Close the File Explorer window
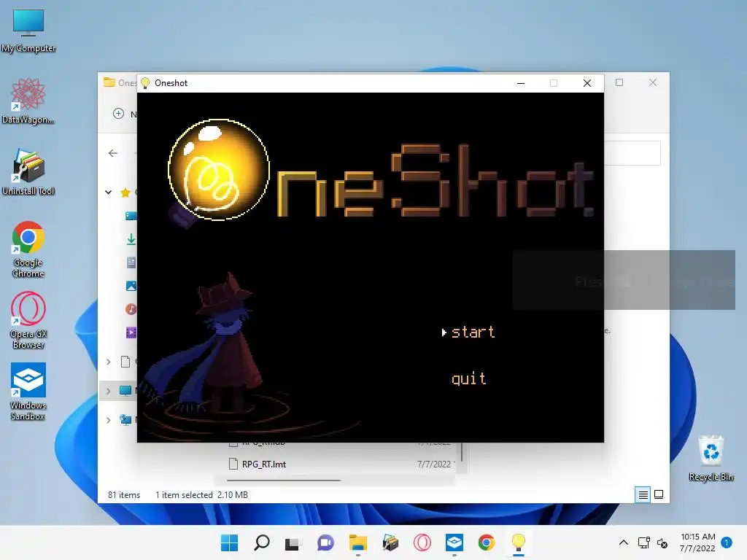This screenshot has height=560, width=747. click(x=653, y=82)
